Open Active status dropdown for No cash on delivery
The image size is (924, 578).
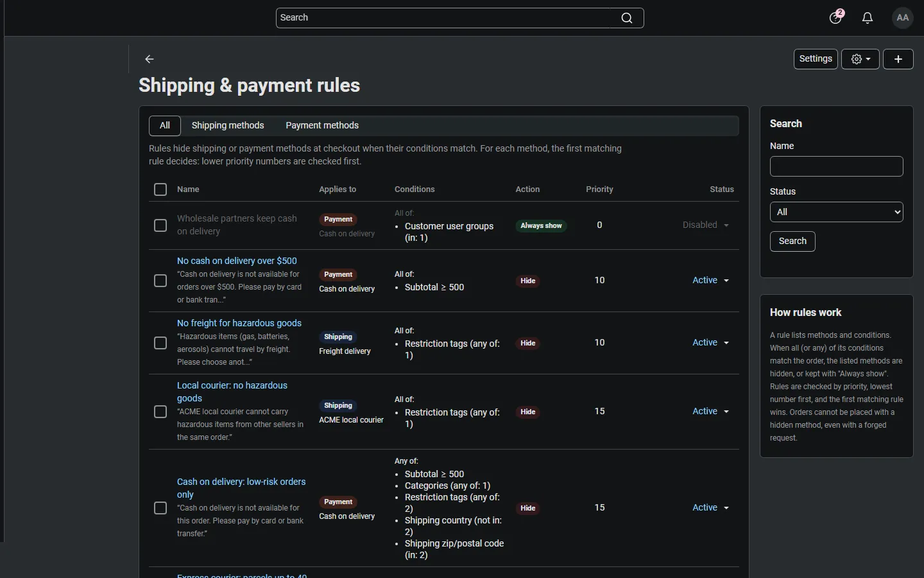[x=711, y=281]
